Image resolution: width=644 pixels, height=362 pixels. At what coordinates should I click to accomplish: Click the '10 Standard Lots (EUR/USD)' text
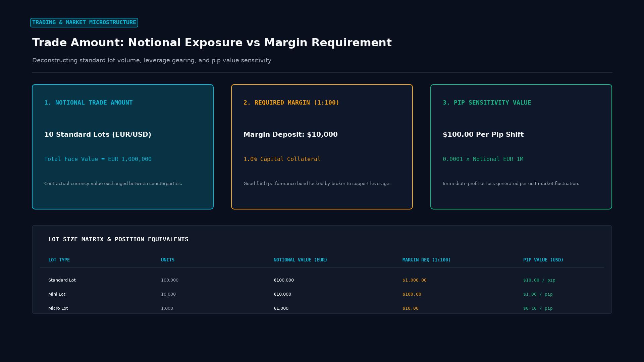coord(98,134)
